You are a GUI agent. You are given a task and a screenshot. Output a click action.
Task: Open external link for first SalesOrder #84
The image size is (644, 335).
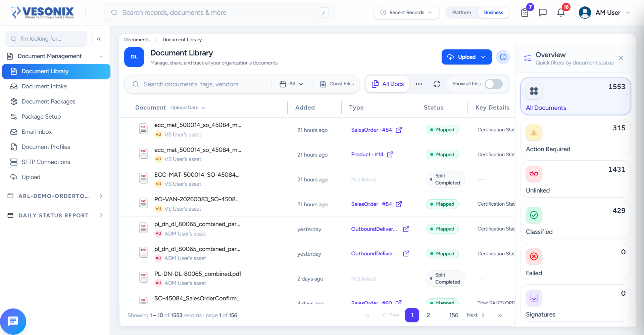(x=399, y=130)
